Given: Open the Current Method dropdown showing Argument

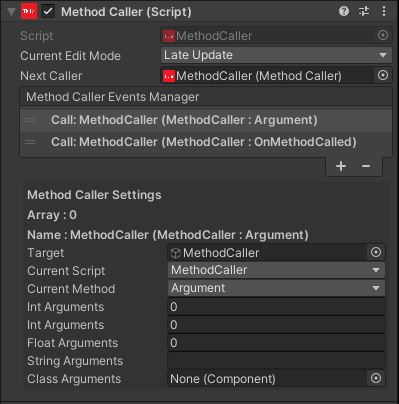Looking at the screenshot, I should pyautogui.click(x=276, y=288).
